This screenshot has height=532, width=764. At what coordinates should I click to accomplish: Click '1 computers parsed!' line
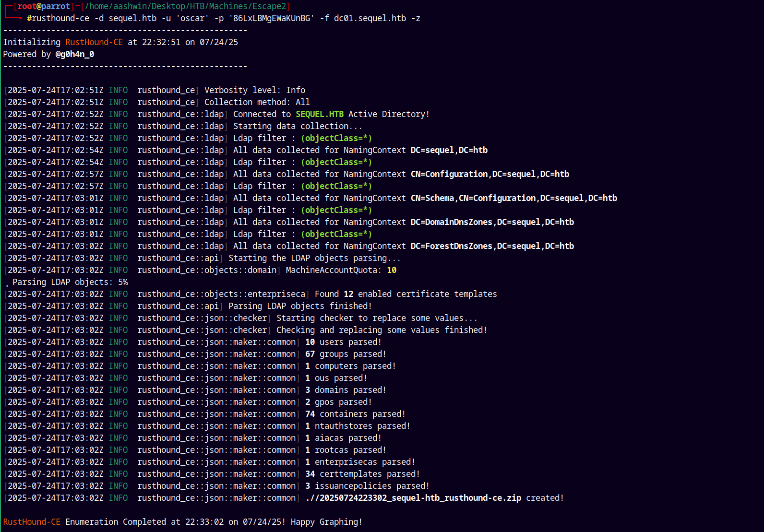(350, 366)
